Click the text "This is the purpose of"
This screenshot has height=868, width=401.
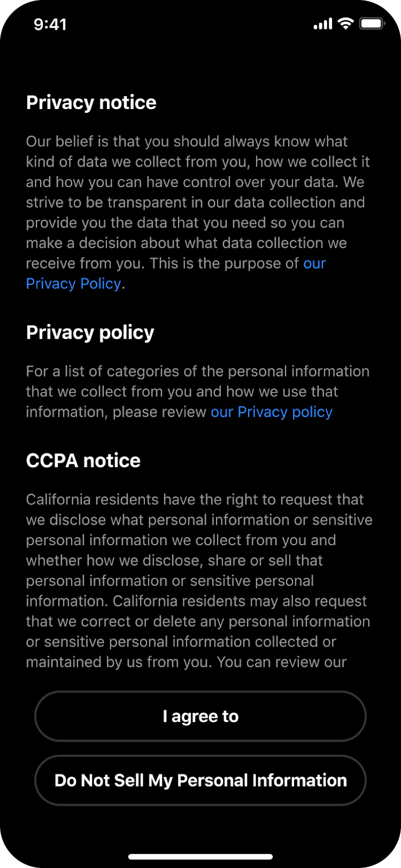[x=224, y=264]
